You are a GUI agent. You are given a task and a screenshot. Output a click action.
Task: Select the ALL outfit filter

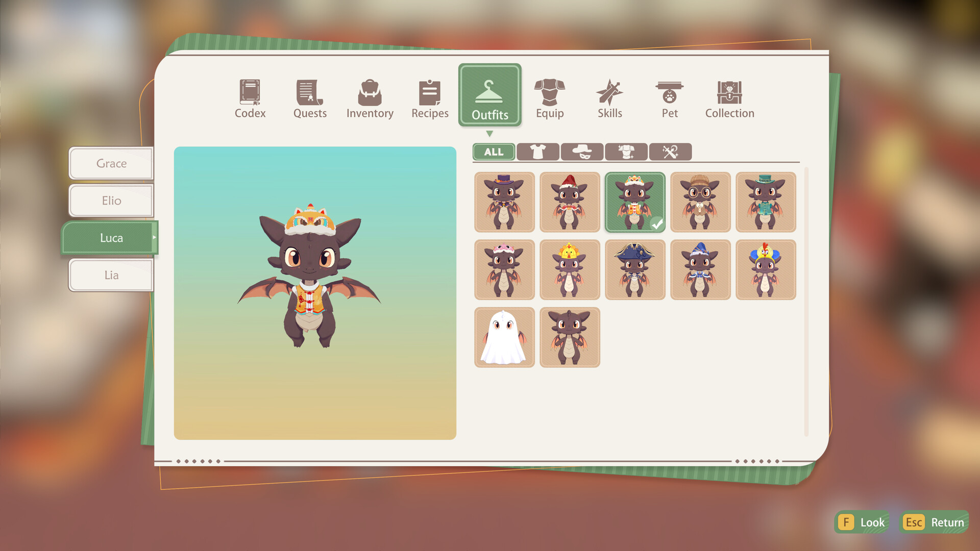(x=493, y=152)
